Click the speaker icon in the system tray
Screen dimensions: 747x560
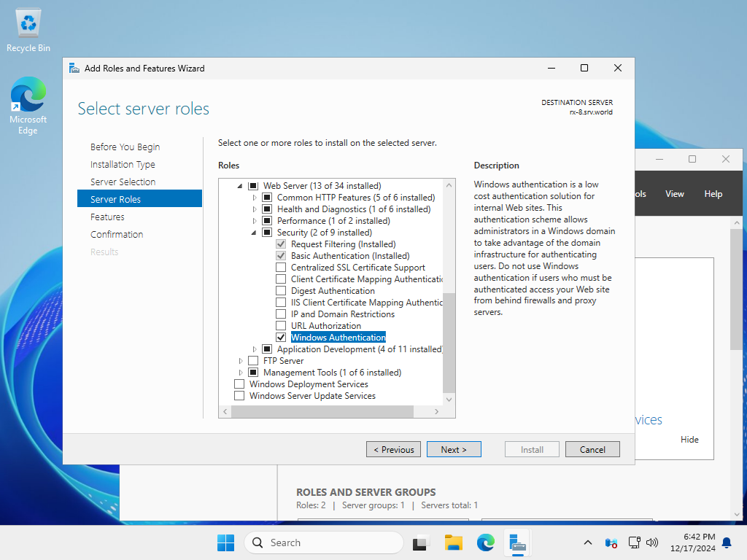point(651,542)
